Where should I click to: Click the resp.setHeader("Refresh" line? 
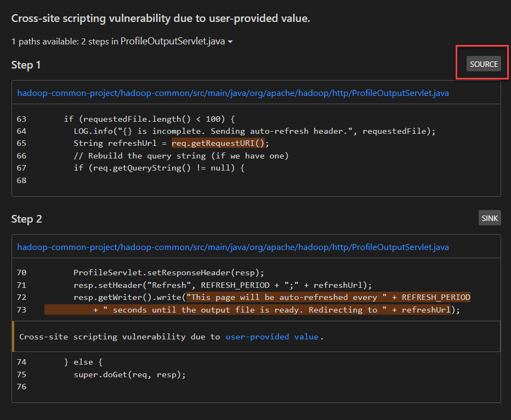[222, 285]
